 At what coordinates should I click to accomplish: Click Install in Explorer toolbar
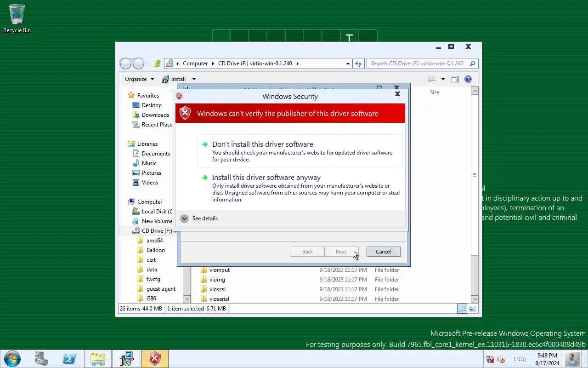click(x=174, y=79)
